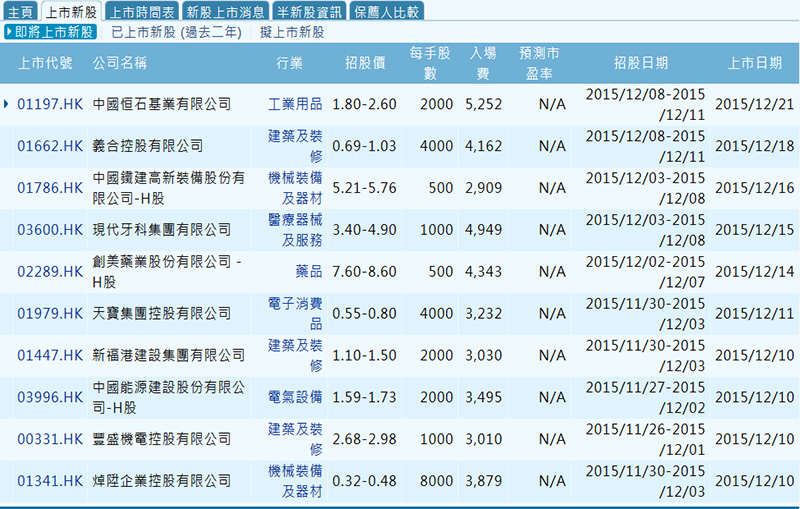Select the 上市新股 tab
The height and width of the screenshot is (509, 800).
71,12
